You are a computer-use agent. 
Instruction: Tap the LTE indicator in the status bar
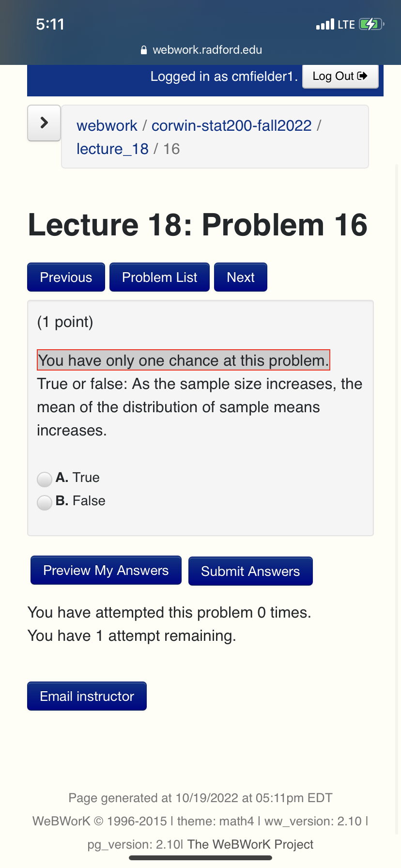coord(347,23)
